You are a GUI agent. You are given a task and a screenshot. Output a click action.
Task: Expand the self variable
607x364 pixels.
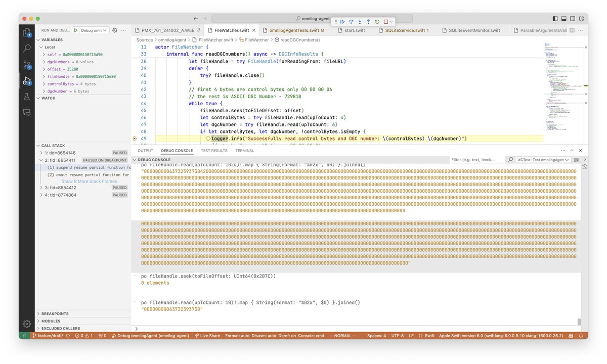coord(44,54)
